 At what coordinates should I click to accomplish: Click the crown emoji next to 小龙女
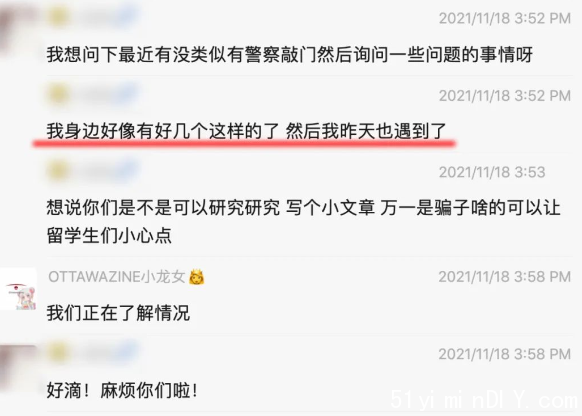pos(197,277)
